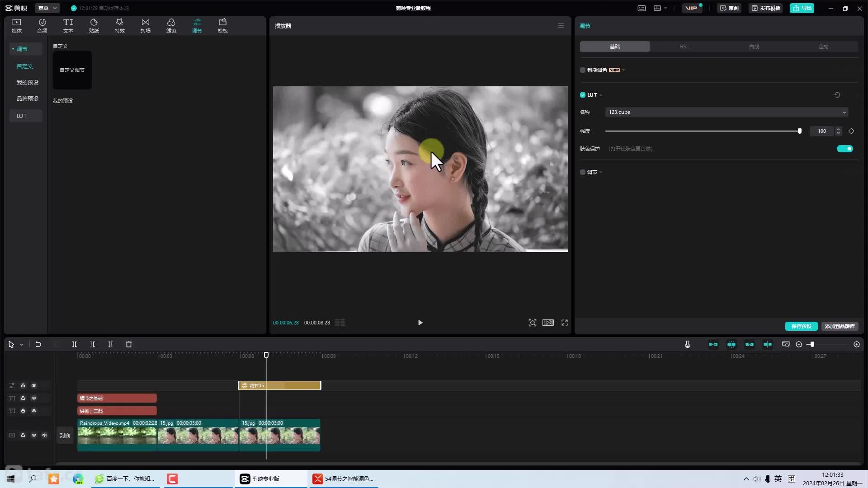Collapse the 调节 tree in left sidebar
The height and width of the screenshot is (488, 868).
click(13, 49)
